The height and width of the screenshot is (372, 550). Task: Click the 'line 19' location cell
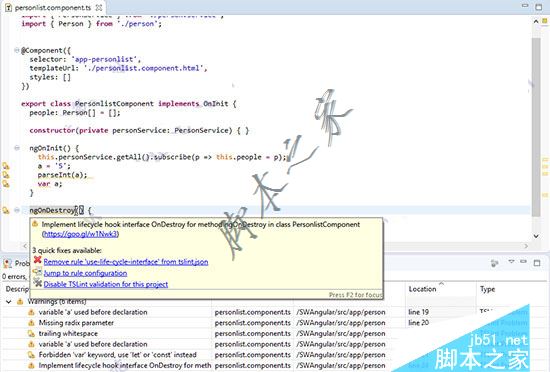(418, 312)
